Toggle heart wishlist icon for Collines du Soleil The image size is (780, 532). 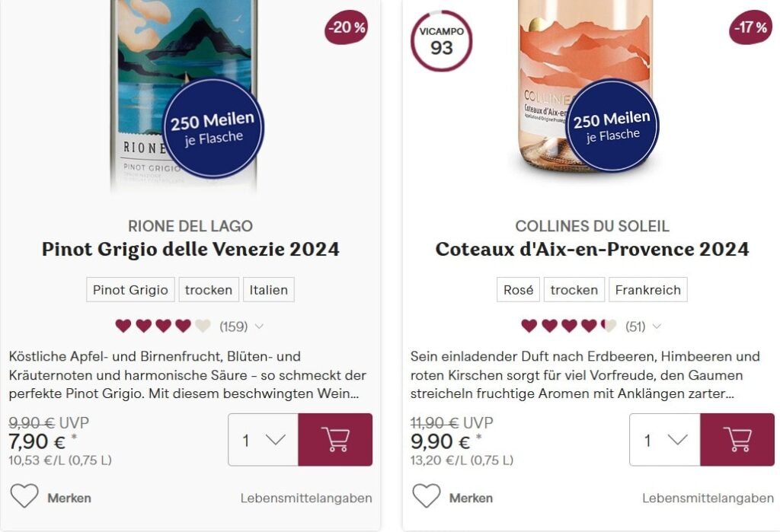click(x=427, y=495)
